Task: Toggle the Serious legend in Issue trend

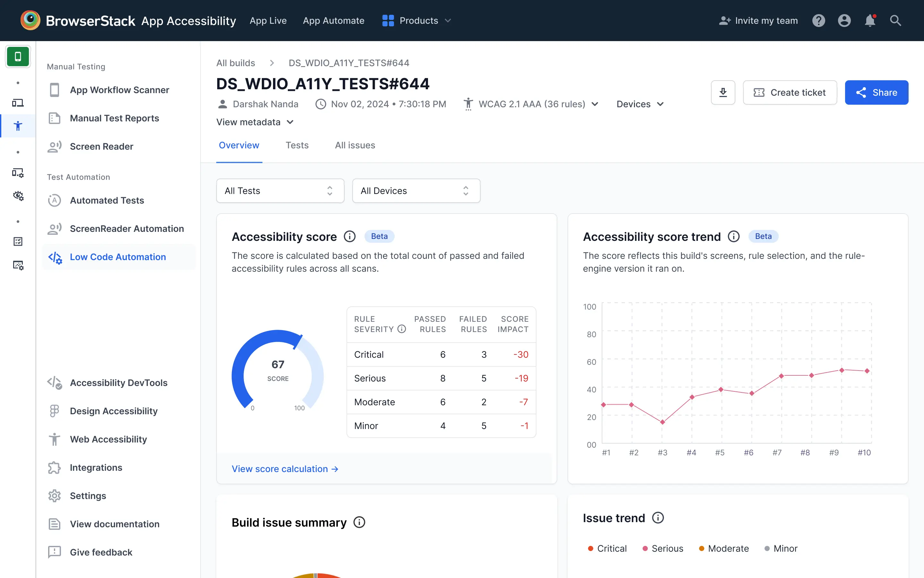Action: [x=663, y=548]
